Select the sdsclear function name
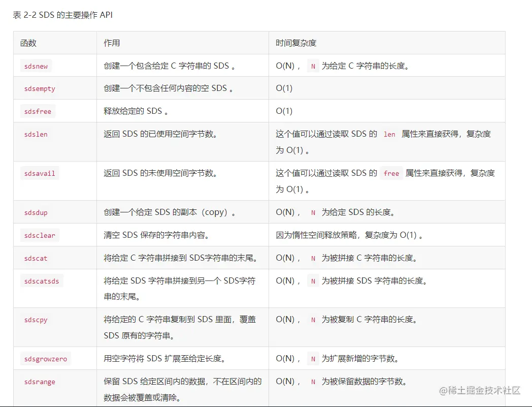 point(40,235)
